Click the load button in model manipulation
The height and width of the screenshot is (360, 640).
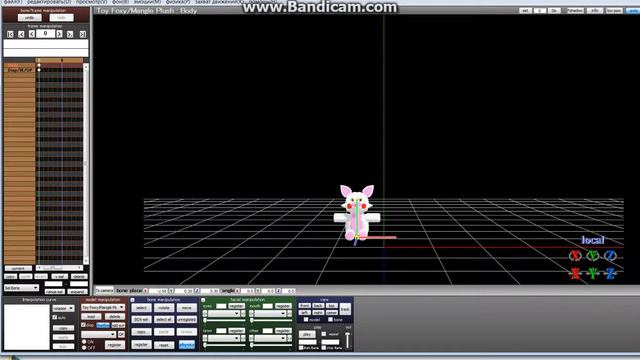[91, 317]
